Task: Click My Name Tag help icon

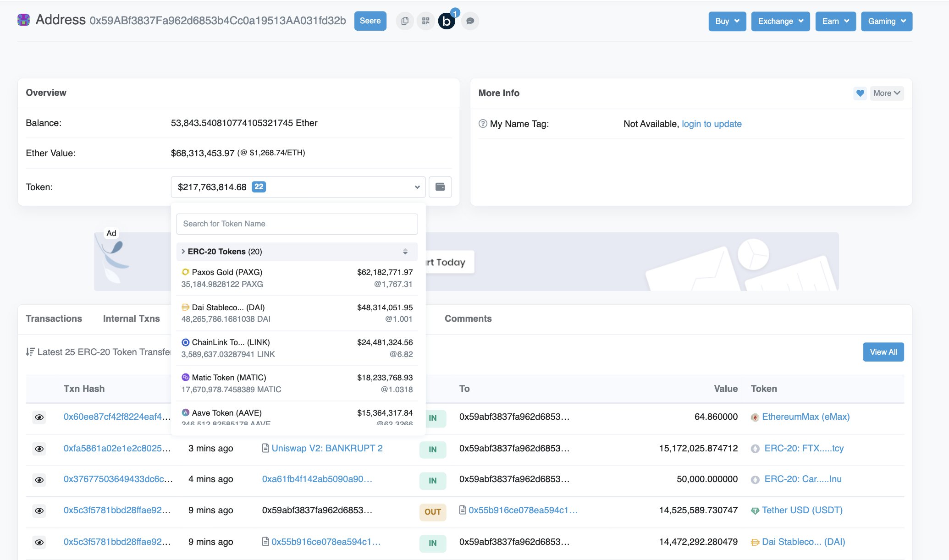Action: pyautogui.click(x=483, y=124)
